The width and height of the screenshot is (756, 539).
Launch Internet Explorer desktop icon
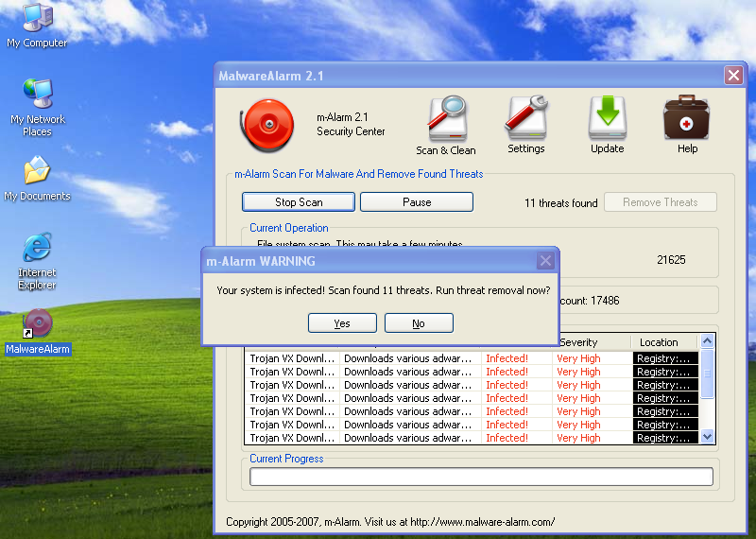tap(37, 261)
